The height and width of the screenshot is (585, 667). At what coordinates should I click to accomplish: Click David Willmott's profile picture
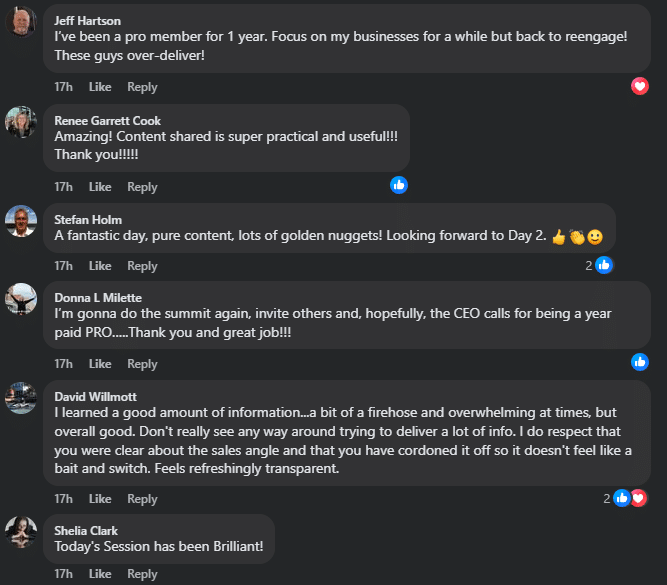(21, 396)
